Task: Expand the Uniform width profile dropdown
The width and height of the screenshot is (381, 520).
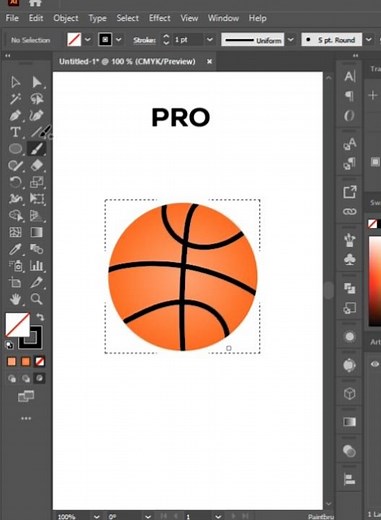Action: pyautogui.click(x=291, y=40)
